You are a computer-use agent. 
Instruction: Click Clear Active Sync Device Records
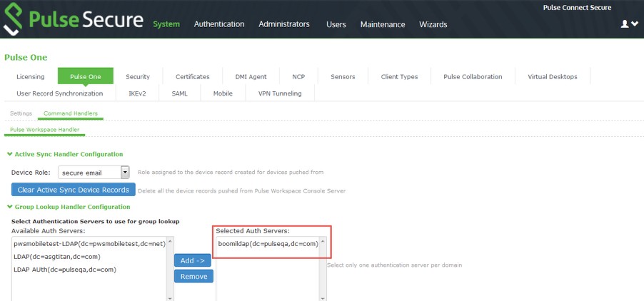(74, 190)
